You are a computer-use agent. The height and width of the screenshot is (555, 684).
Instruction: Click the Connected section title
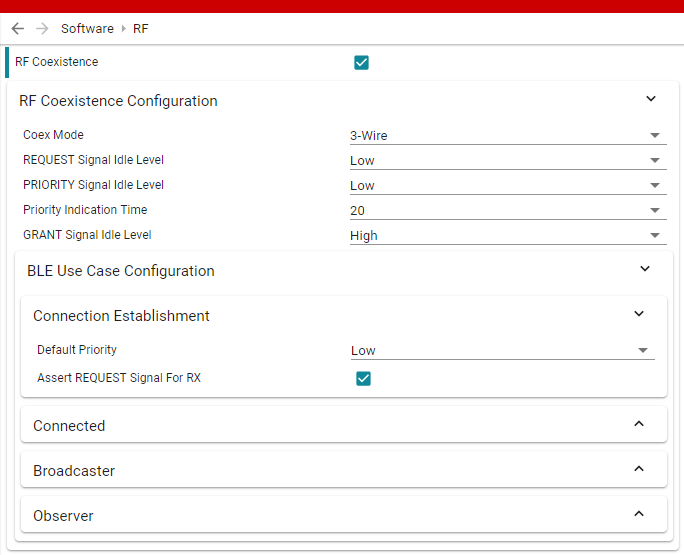coord(69,426)
